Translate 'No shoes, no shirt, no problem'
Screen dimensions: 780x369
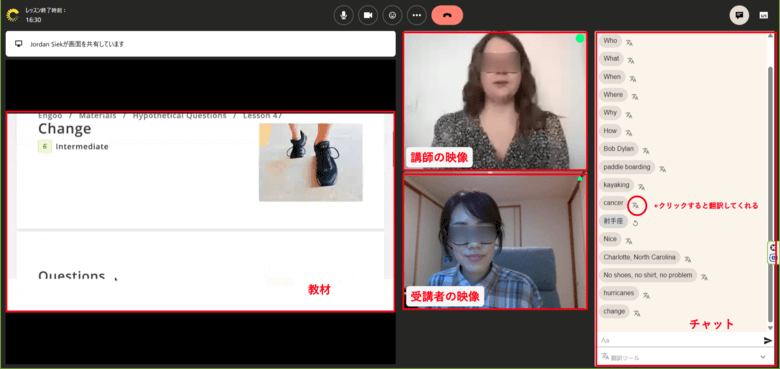pyautogui.click(x=704, y=277)
